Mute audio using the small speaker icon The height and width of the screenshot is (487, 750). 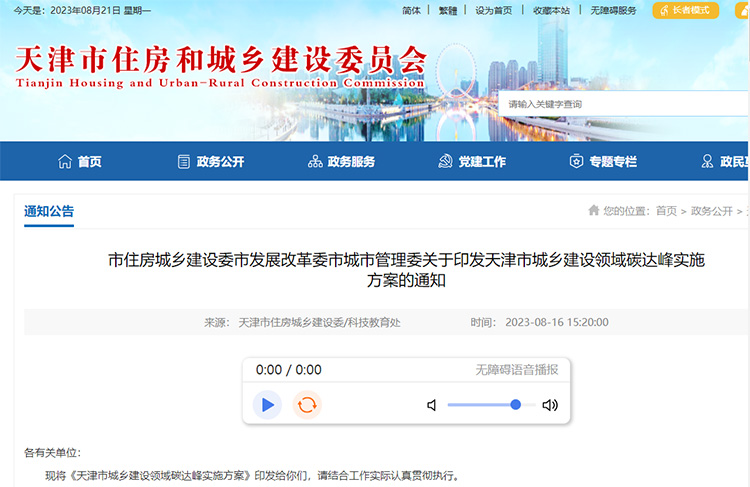point(432,405)
